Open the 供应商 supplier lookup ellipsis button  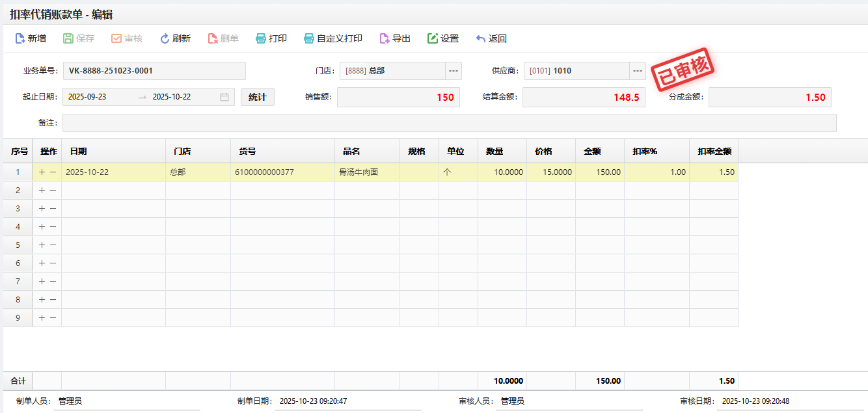pos(638,71)
